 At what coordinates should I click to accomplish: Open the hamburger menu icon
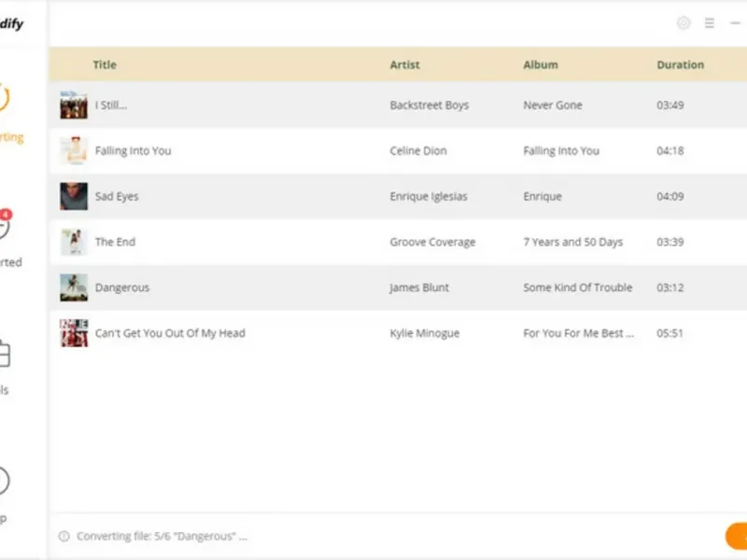click(x=710, y=23)
